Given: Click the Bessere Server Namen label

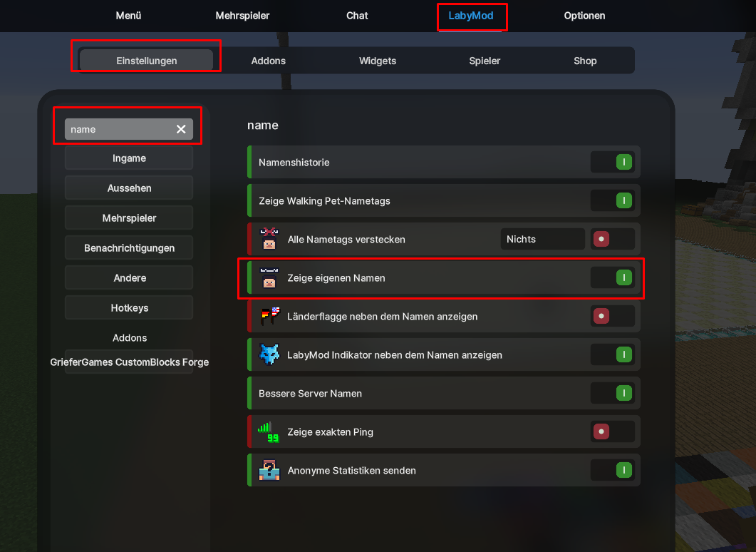Looking at the screenshot, I should point(310,394).
